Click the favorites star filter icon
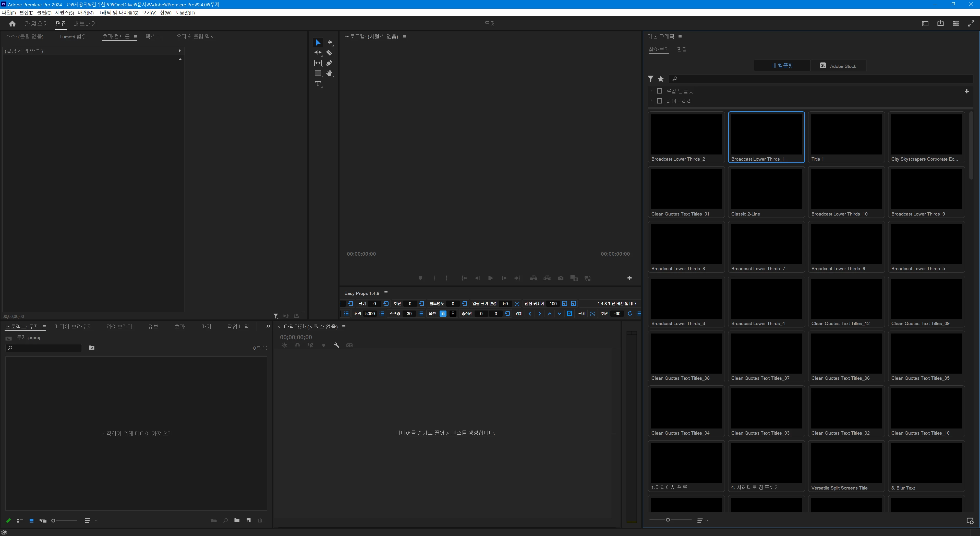The height and width of the screenshot is (536, 980). pyautogui.click(x=661, y=79)
